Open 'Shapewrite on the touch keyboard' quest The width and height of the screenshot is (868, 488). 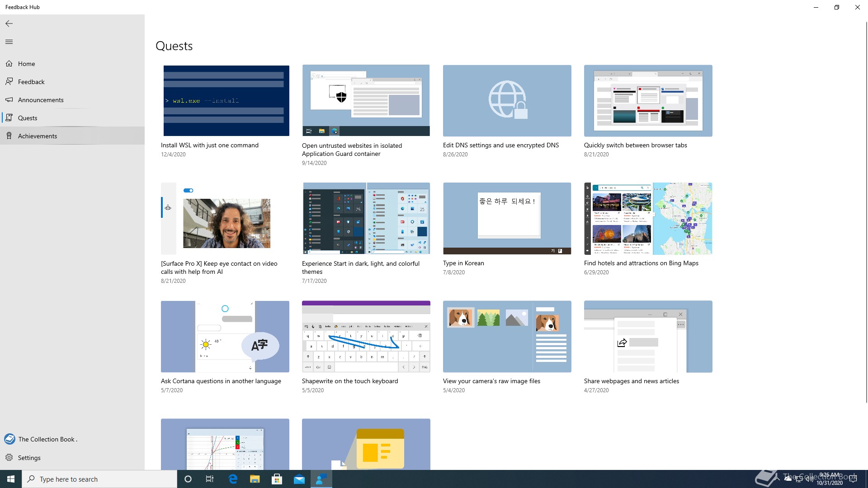click(350, 381)
